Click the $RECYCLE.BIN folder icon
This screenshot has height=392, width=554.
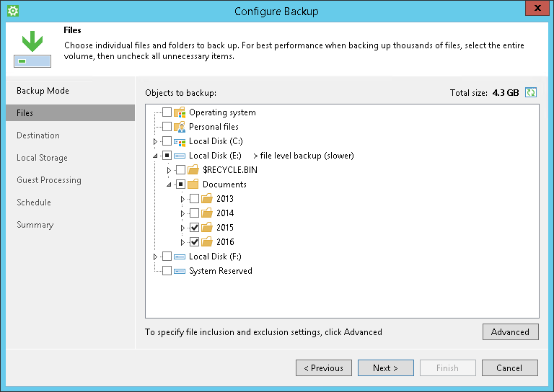193,170
